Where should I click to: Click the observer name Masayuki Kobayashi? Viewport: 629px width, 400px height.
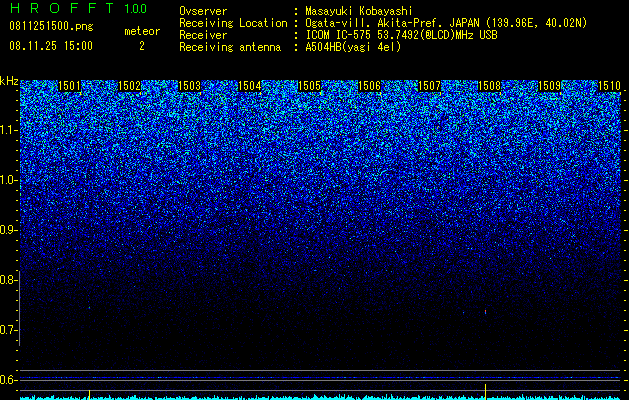click(x=359, y=11)
